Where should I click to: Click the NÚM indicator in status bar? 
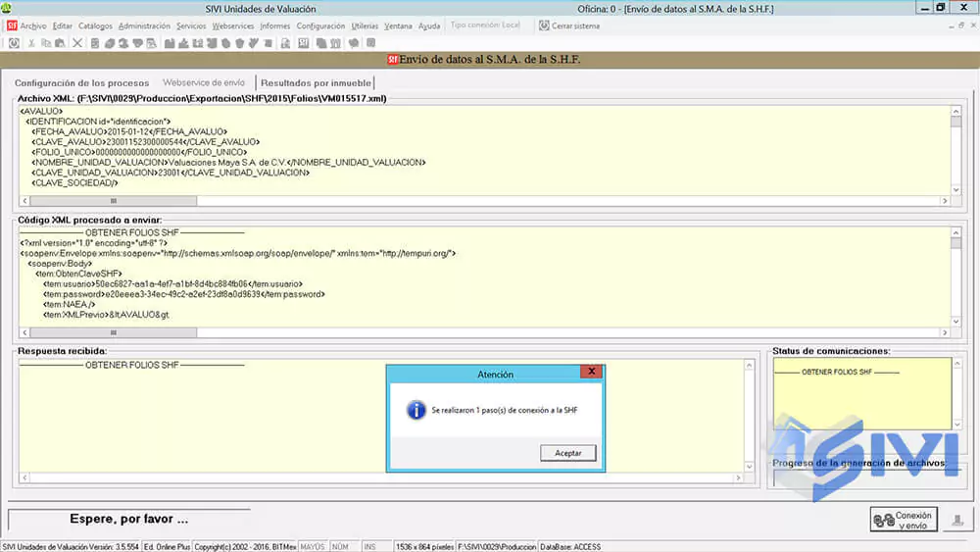point(340,547)
